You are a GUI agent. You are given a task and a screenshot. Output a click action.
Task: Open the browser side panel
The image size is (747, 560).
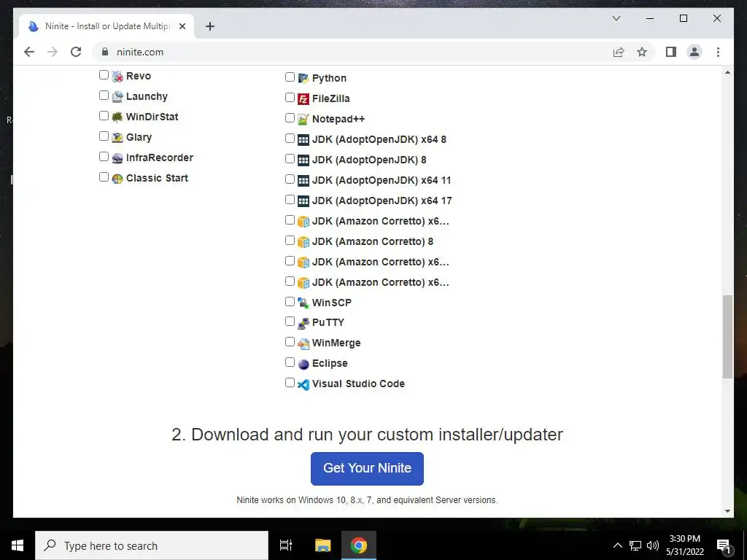click(671, 52)
